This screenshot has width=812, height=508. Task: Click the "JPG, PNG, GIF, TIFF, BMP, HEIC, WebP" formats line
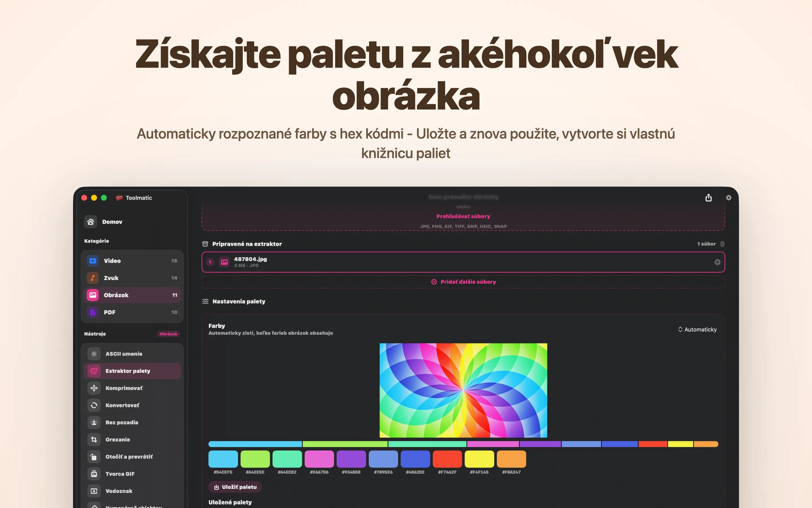point(463,226)
